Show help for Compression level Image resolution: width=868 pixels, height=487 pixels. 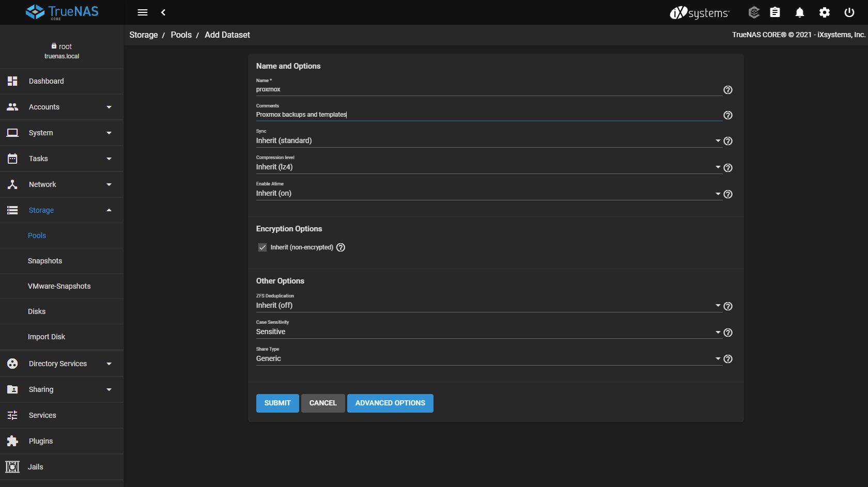(x=728, y=168)
